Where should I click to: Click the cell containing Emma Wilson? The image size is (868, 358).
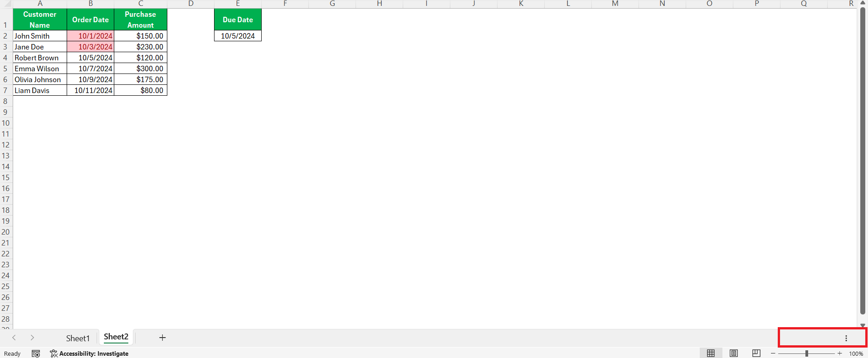pos(40,69)
